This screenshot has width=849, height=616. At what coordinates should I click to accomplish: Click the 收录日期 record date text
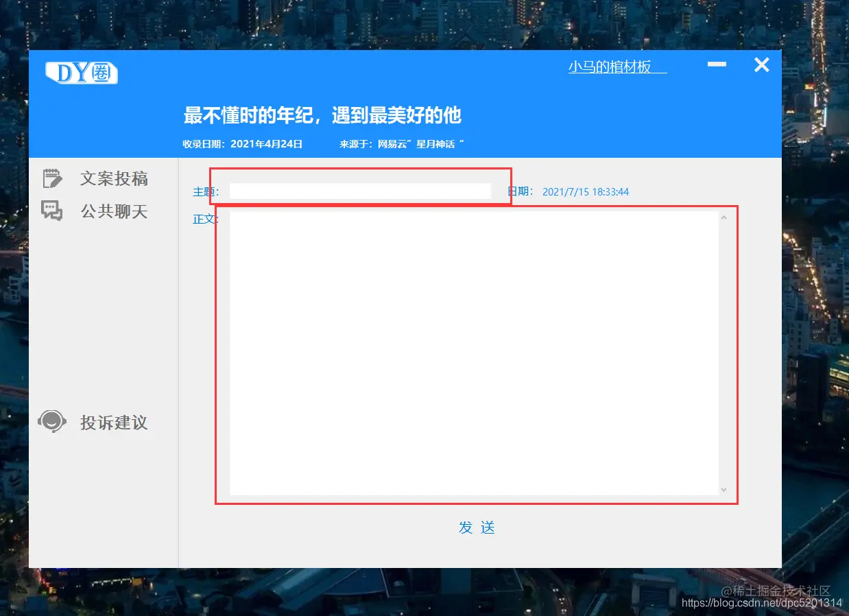(x=243, y=144)
